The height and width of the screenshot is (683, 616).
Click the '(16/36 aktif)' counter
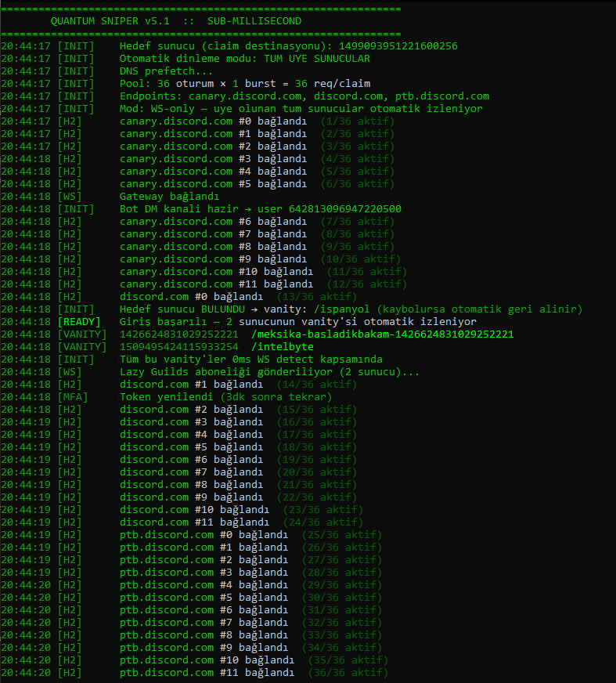coord(316,422)
